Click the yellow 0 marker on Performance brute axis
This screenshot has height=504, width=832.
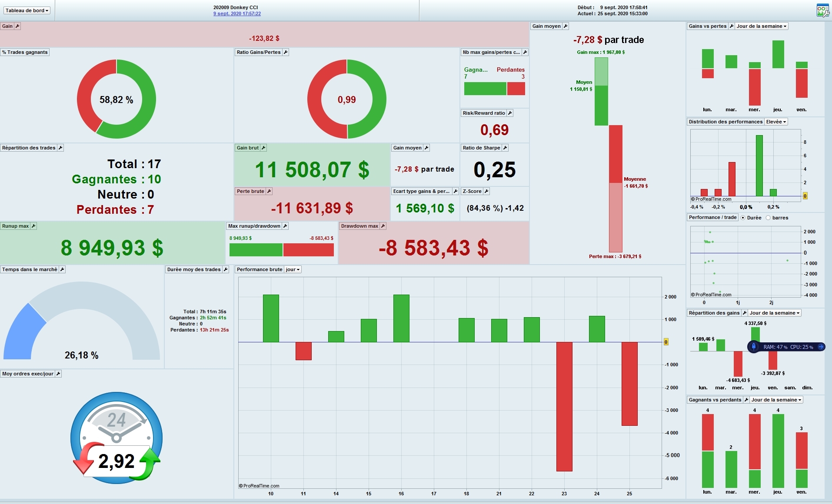click(666, 342)
